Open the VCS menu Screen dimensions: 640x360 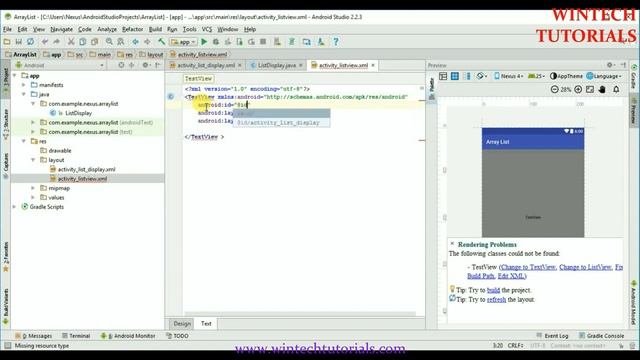pyautogui.click(x=207, y=29)
